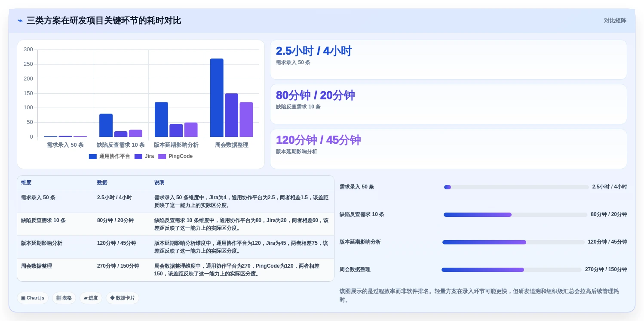Click the 数据 table column header
Viewport: 644px width, 321px height.
tap(102, 183)
